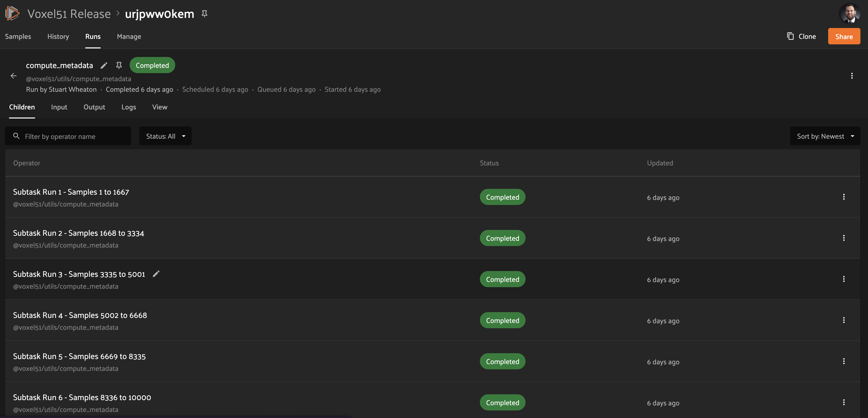Click 'Started 6 days ago' text
The width and height of the screenshot is (868, 418).
[x=353, y=89]
